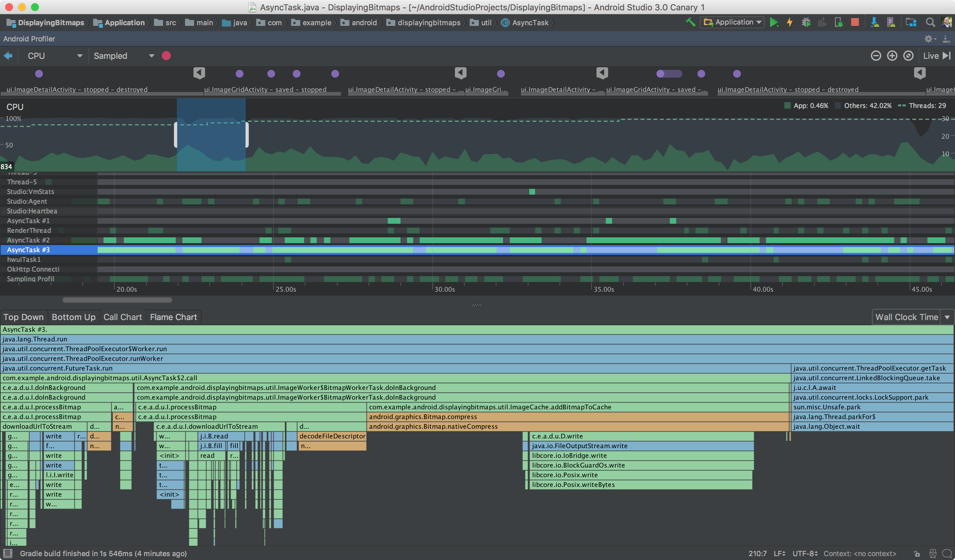Screen dimensions: 955x560
Task: Switch to the Flame Chart tab
Action: [x=173, y=317]
